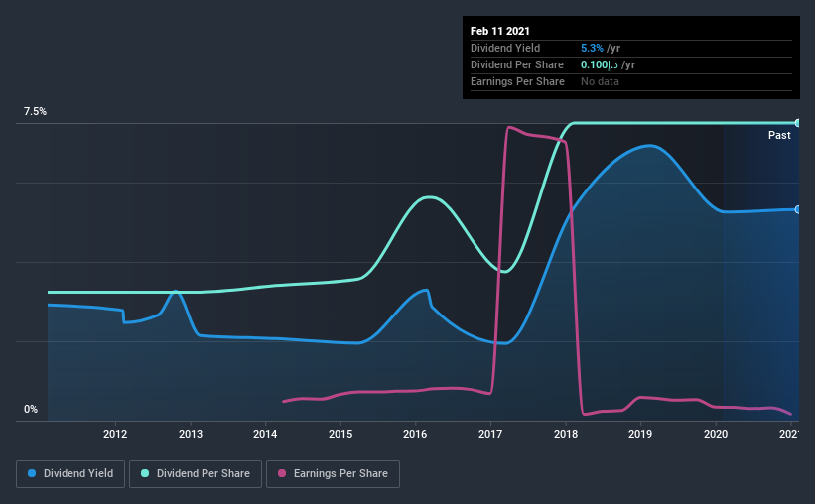The height and width of the screenshot is (504, 815).
Task: Click the 2015 x-axis year label
Action: 340,434
